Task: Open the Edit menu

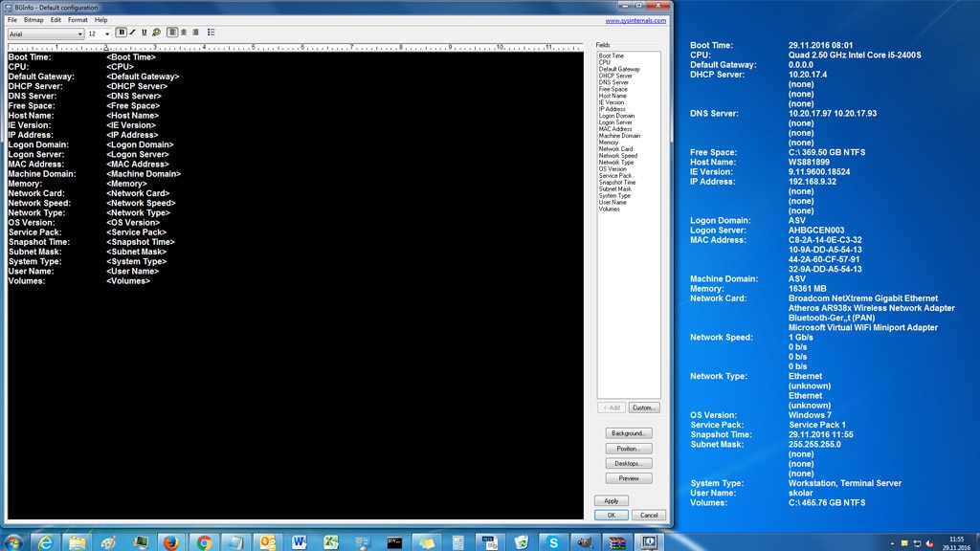Action: pyautogui.click(x=56, y=20)
